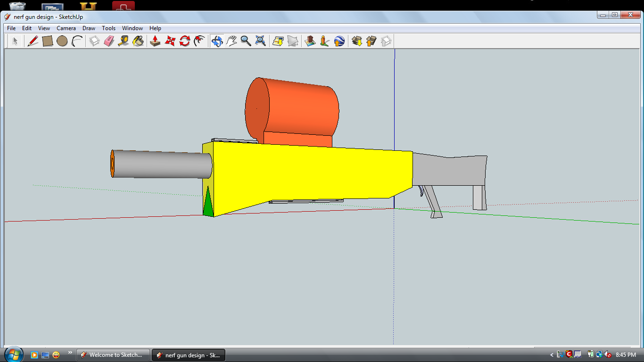Select the Move tool

click(x=170, y=41)
